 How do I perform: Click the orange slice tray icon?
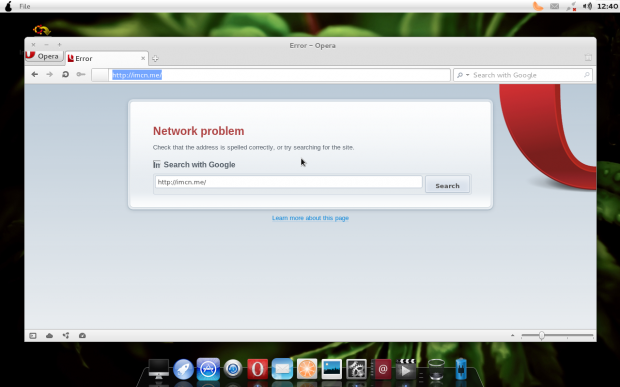[x=538, y=6]
